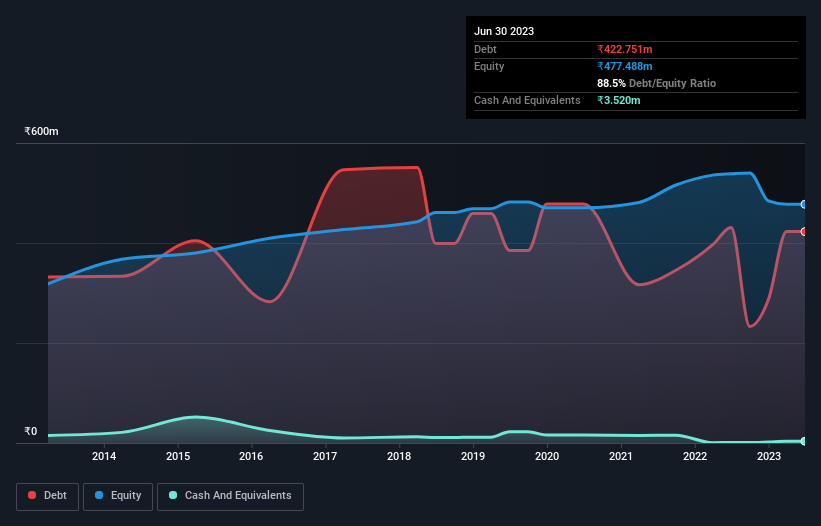Screen dimensions: 821x526
Task: Toggle the Cash And Equivalents legend button
Action: coord(230,496)
